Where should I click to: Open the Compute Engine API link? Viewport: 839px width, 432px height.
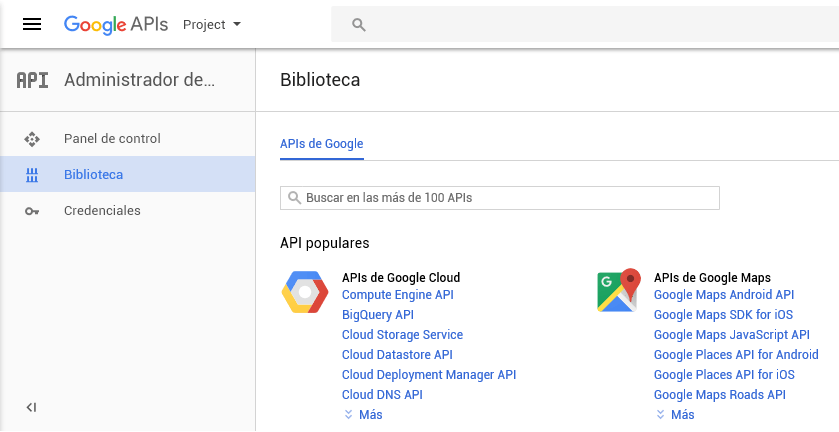point(398,295)
